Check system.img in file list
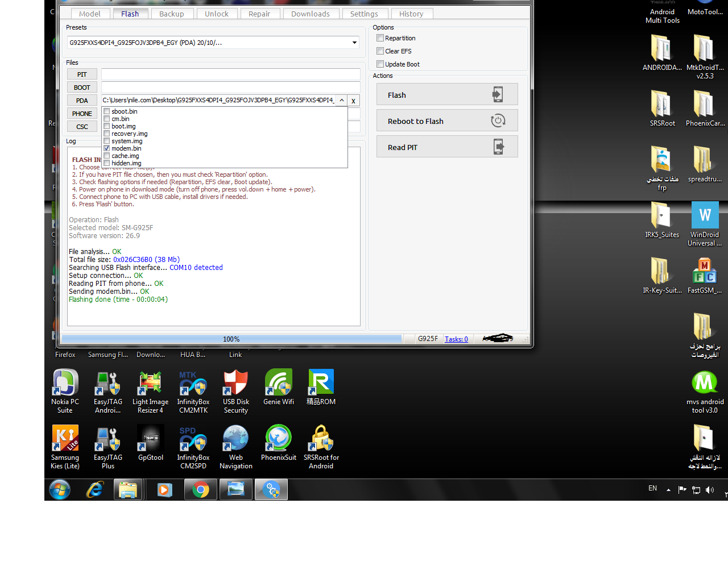Viewport: 728px width, 582px height. click(x=106, y=141)
